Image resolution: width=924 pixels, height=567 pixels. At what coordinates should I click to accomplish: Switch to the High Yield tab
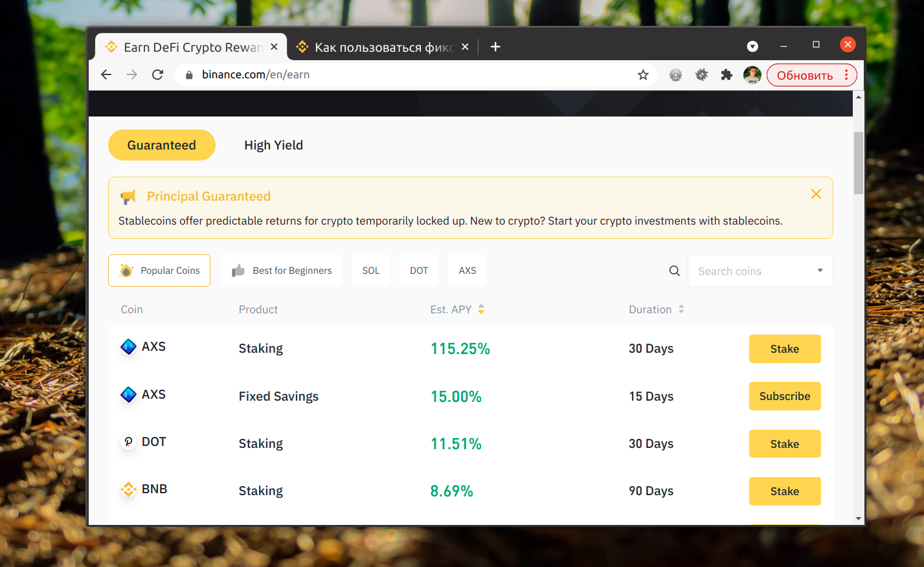[x=273, y=145]
